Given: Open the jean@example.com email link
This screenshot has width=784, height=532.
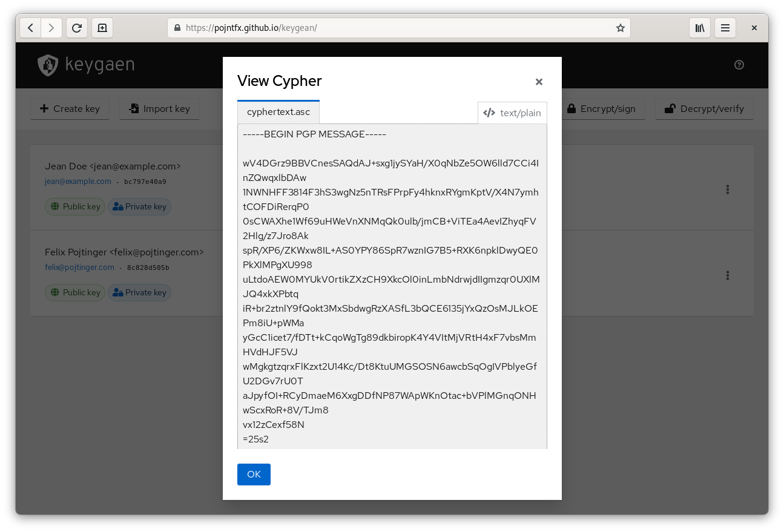Looking at the screenshot, I should point(78,181).
